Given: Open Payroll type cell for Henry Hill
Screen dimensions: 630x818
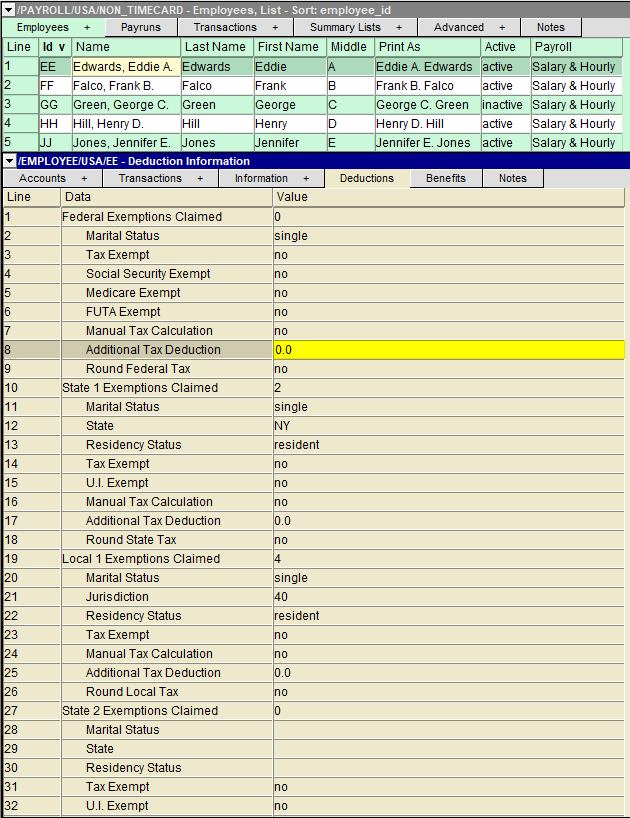Looking at the screenshot, I should tap(575, 124).
